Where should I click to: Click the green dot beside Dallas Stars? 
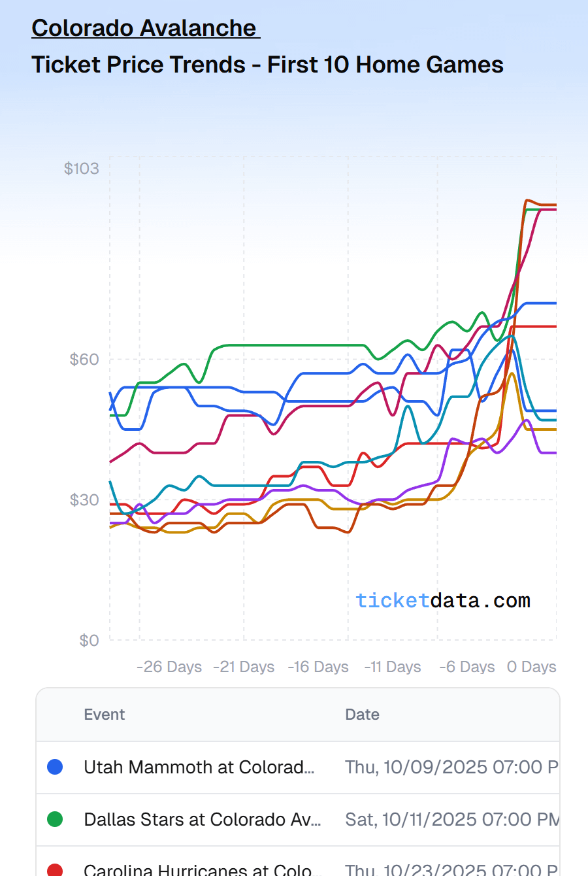tap(56, 819)
